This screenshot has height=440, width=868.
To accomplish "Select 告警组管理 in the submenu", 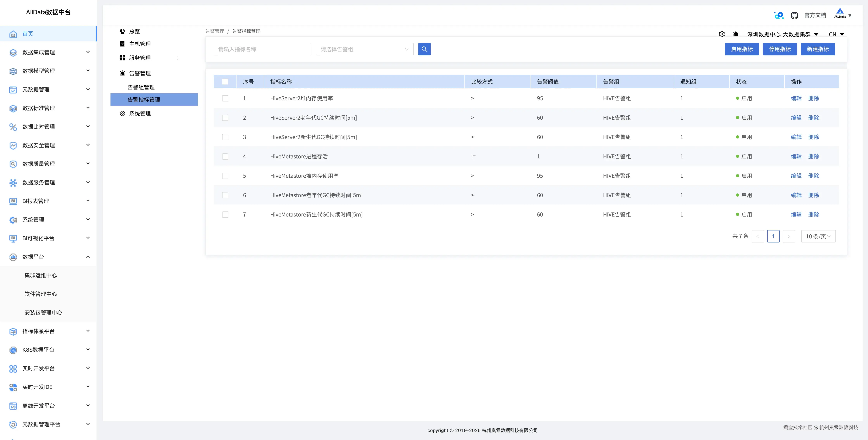I will tap(141, 87).
